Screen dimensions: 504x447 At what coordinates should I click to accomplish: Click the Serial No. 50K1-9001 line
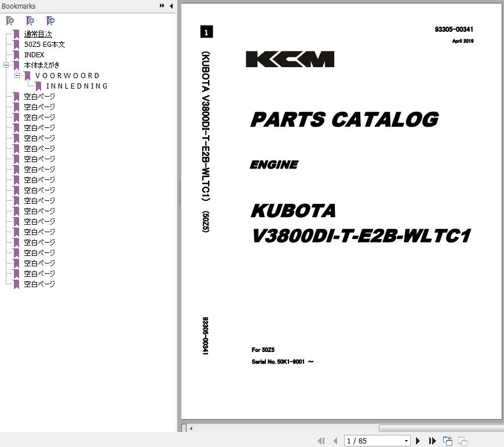tap(283, 362)
